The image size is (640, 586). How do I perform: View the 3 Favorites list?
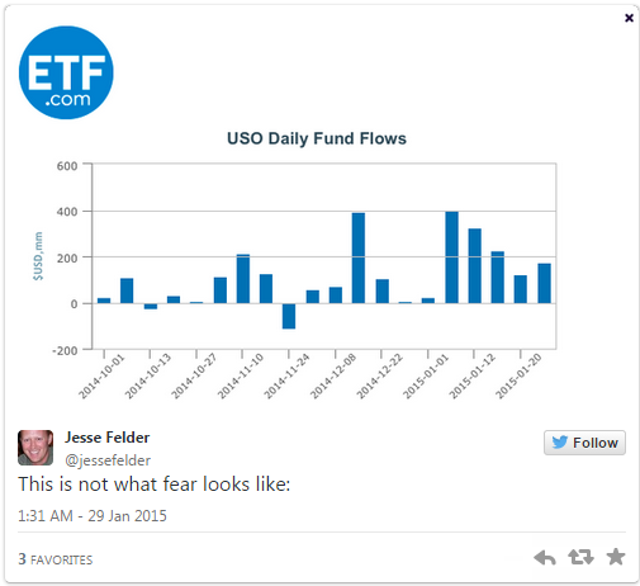pyautogui.click(x=55, y=559)
